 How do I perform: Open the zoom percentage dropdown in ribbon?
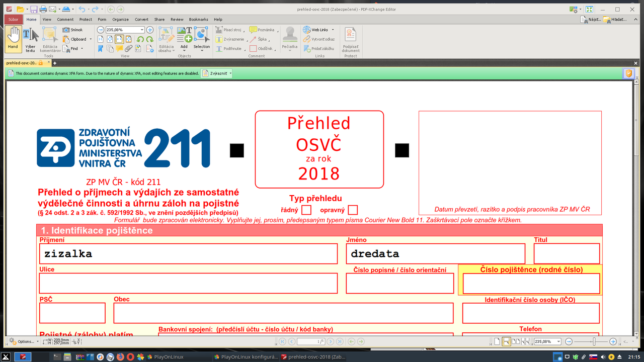pyautogui.click(x=142, y=30)
